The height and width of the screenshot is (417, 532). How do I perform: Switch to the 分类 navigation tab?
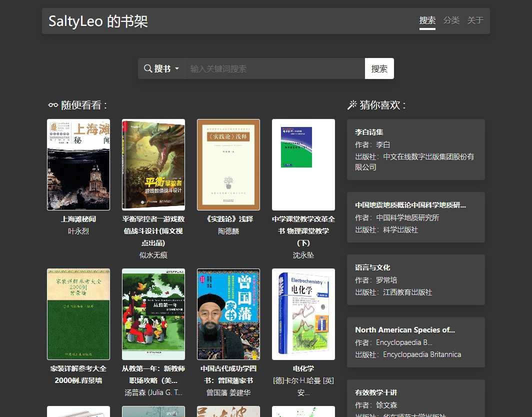click(451, 20)
